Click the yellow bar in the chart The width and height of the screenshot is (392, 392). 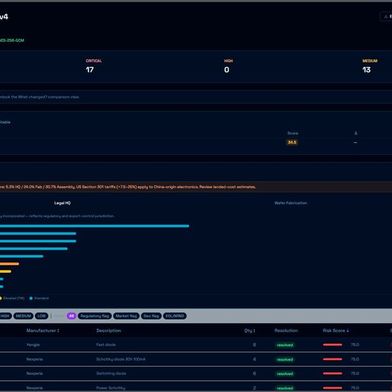pyautogui.click(x=6, y=271)
